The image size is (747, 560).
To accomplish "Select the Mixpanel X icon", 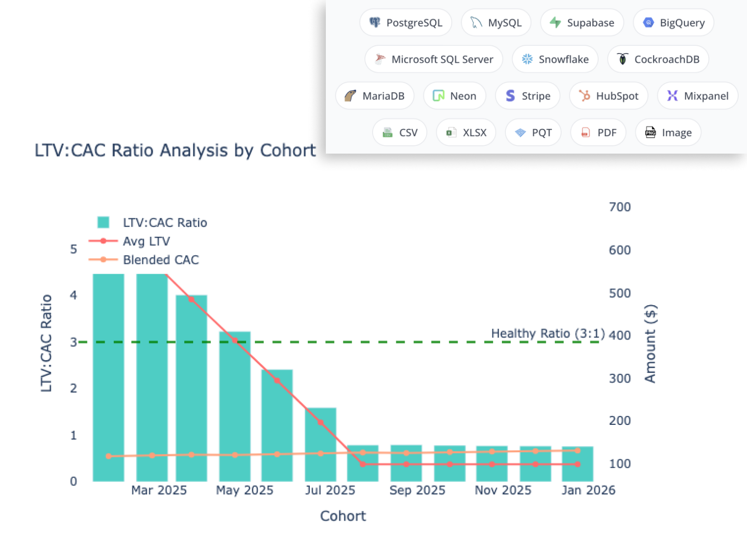I will (x=672, y=96).
